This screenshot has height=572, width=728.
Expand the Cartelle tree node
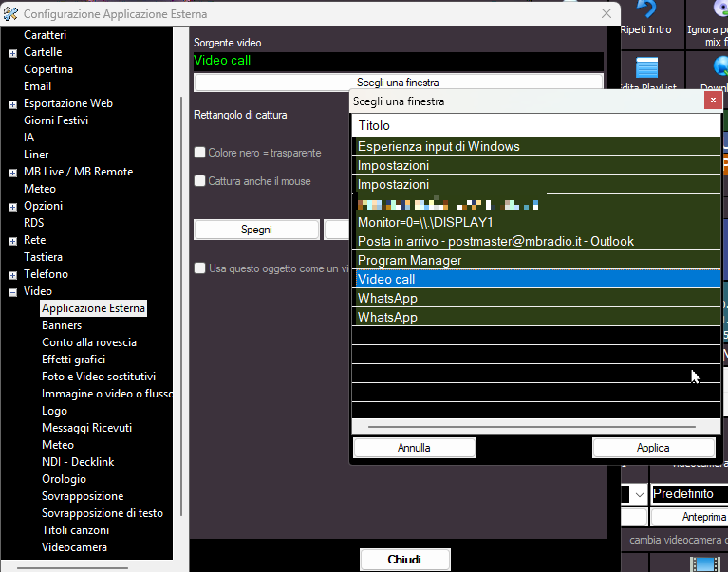pos(12,53)
